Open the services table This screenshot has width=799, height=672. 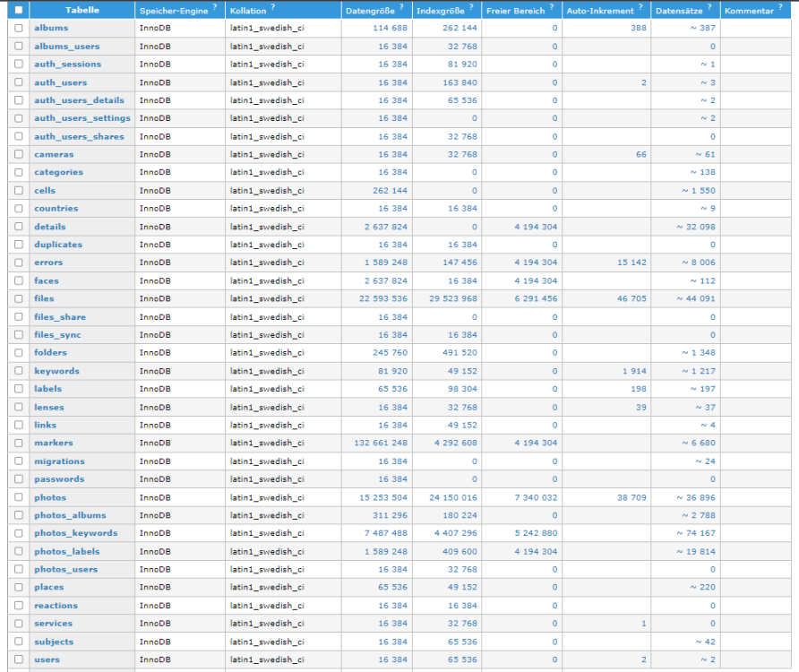click(54, 624)
